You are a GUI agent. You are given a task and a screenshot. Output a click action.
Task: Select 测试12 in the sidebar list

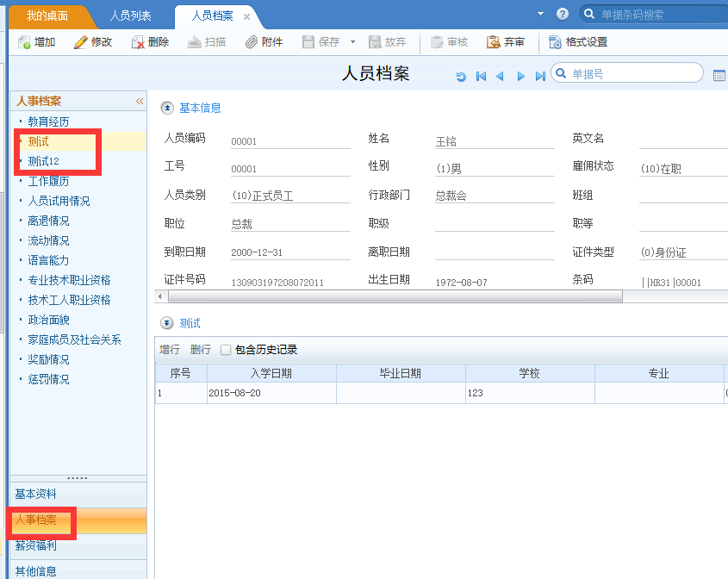(44, 162)
